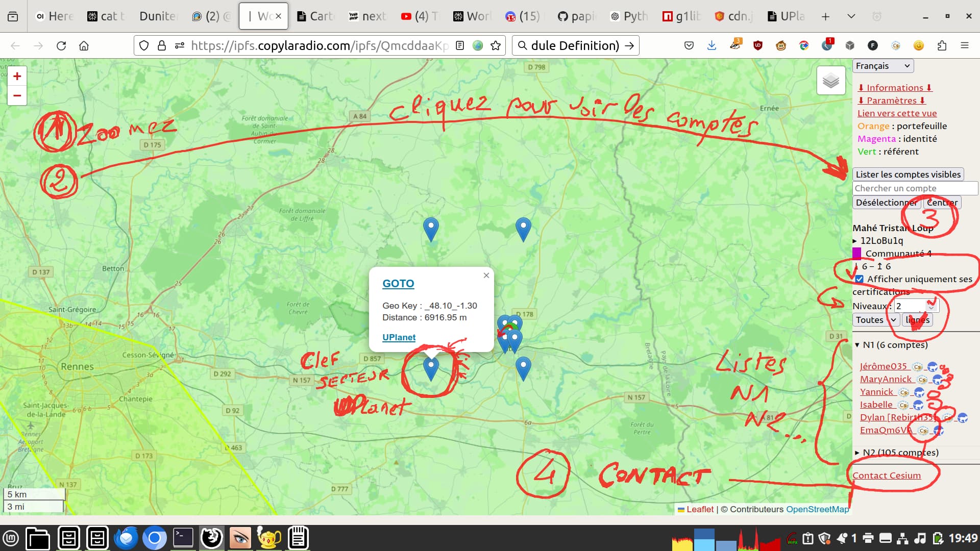The image size is (980, 551).
Task: Open the uBlock Origin extension icon
Action: [x=758, y=46]
